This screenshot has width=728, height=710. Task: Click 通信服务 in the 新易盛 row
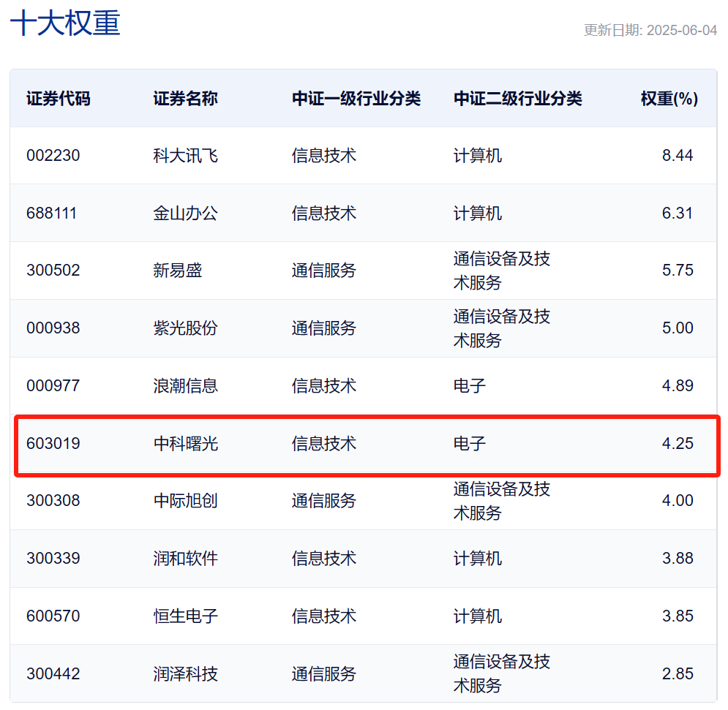tap(323, 270)
